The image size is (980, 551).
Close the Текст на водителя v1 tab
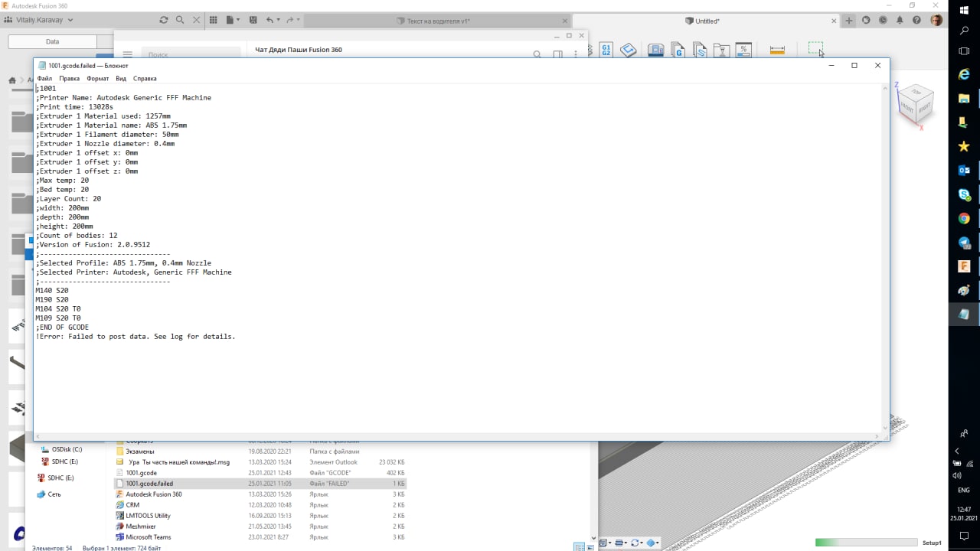pos(565,21)
